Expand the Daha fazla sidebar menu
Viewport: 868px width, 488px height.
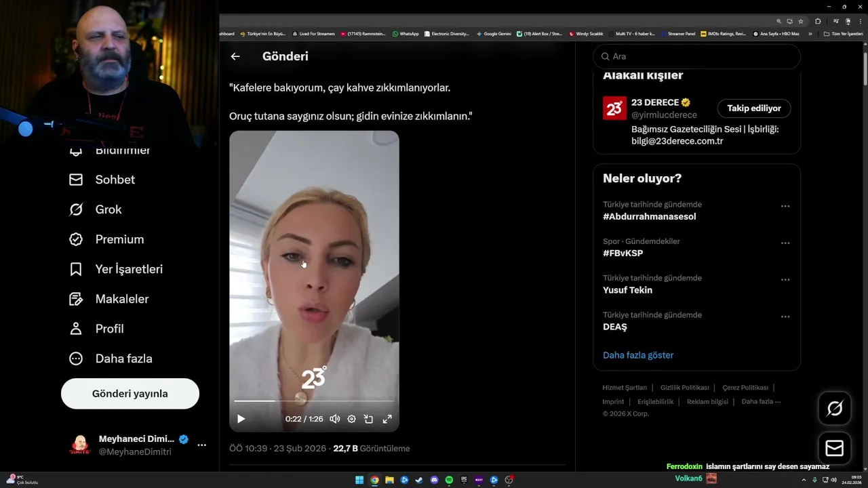tap(111, 359)
